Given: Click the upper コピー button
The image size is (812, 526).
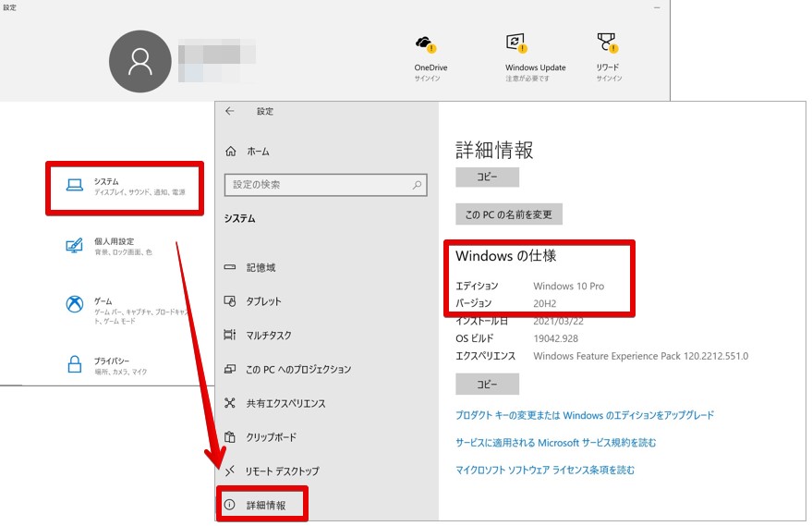Looking at the screenshot, I should pos(488,177).
